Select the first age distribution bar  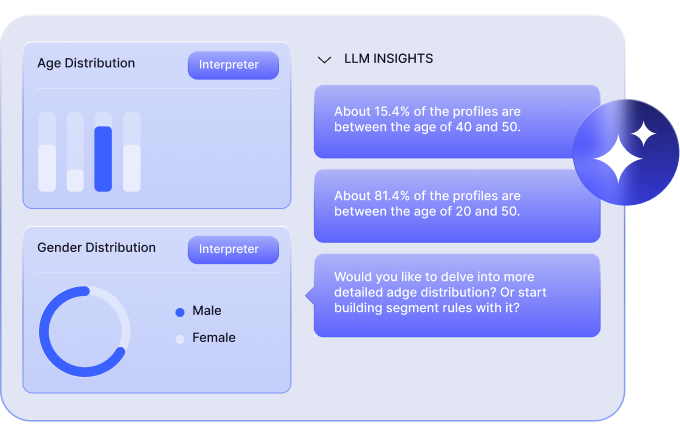47,152
